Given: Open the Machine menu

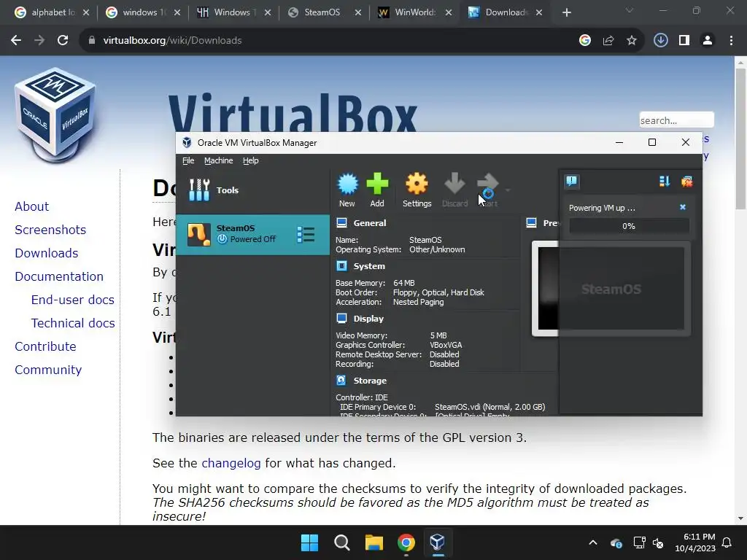Looking at the screenshot, I should tap(219, 160).
